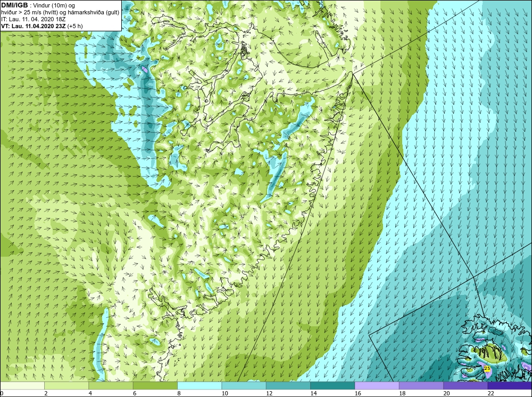Click the yellow 25 gust marker
The height and width of the screenshot is (397, 532).
click(487, 368)
